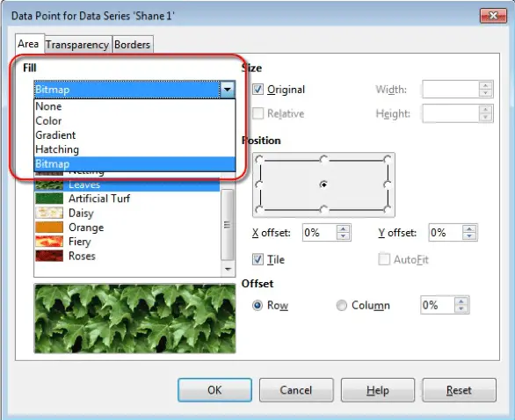Select the Fiery bitmap pattern
This screenshot has height=420, width=515.
coord(127,242)
